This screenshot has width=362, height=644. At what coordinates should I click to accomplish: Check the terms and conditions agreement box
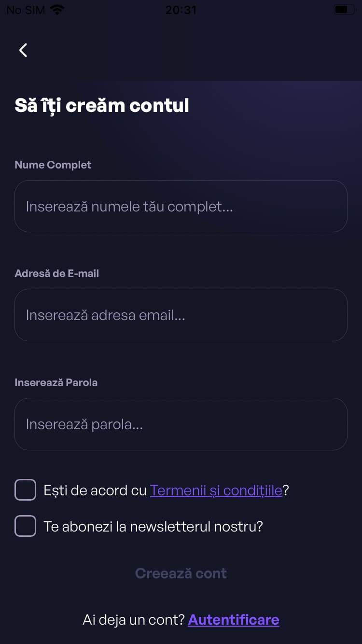pyautogui.click(x=26, y=490)
